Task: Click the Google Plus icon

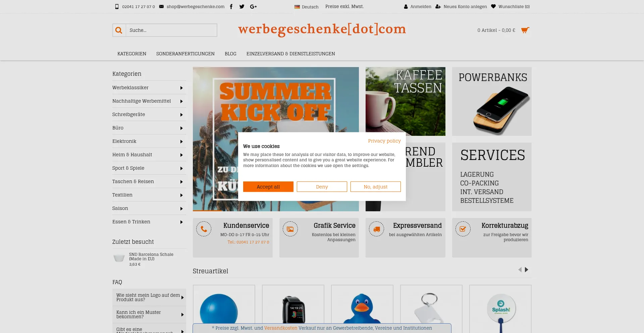Action: pos(253,6)
